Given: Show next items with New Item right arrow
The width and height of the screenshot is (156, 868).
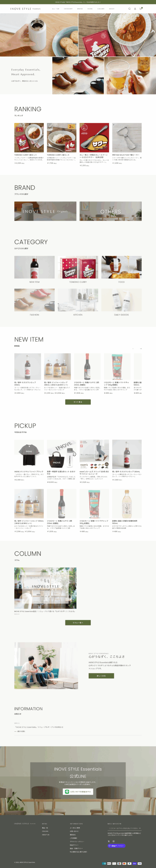Looking at the screenshot, I should tap(140, 349).
